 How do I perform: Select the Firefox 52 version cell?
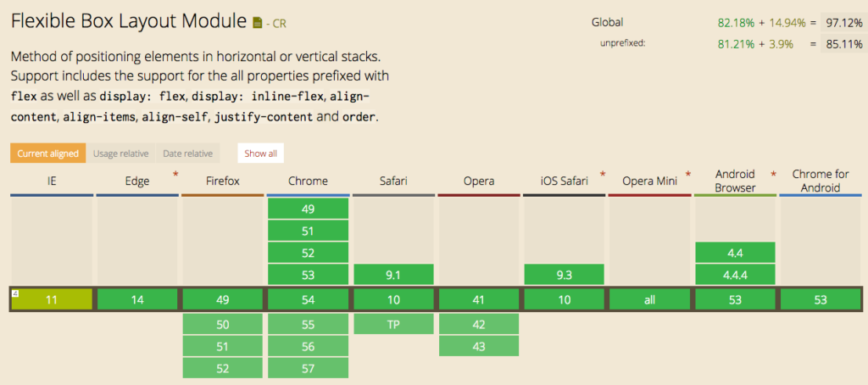pyautogui.click(x=222, y=368)
